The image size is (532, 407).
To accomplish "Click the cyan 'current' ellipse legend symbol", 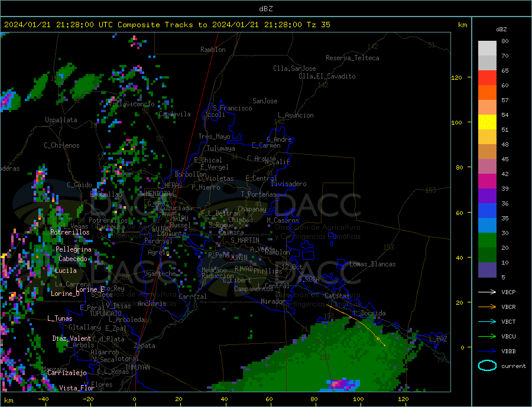I will pos(487,366).
